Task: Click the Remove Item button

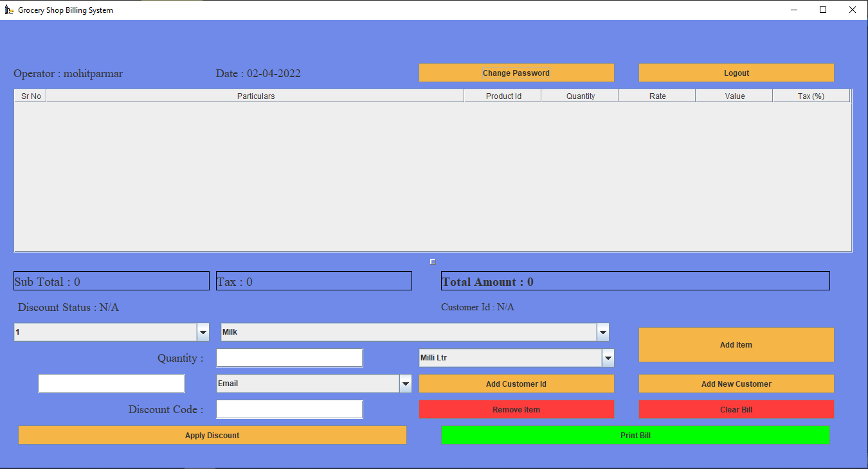Action: [x=516, y=409]
